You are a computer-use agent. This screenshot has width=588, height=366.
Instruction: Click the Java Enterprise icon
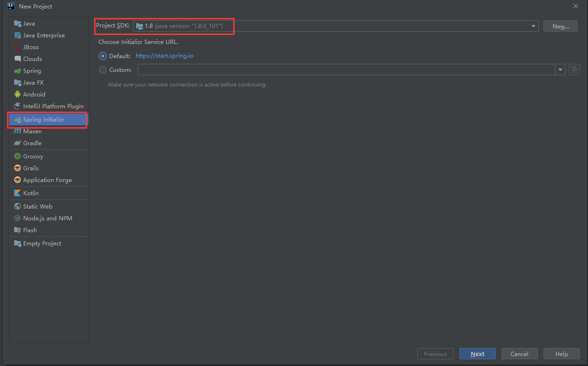[x=18, y=35]
